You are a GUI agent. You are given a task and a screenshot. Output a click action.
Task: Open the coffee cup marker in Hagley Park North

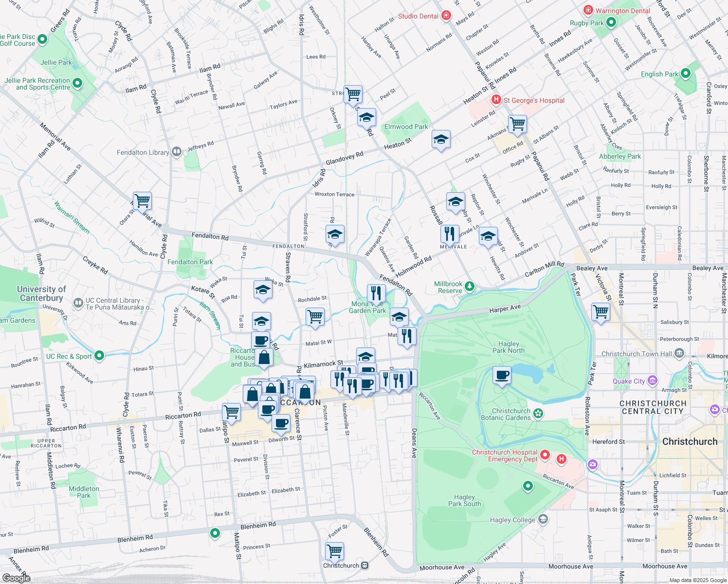tap(502, 375)
